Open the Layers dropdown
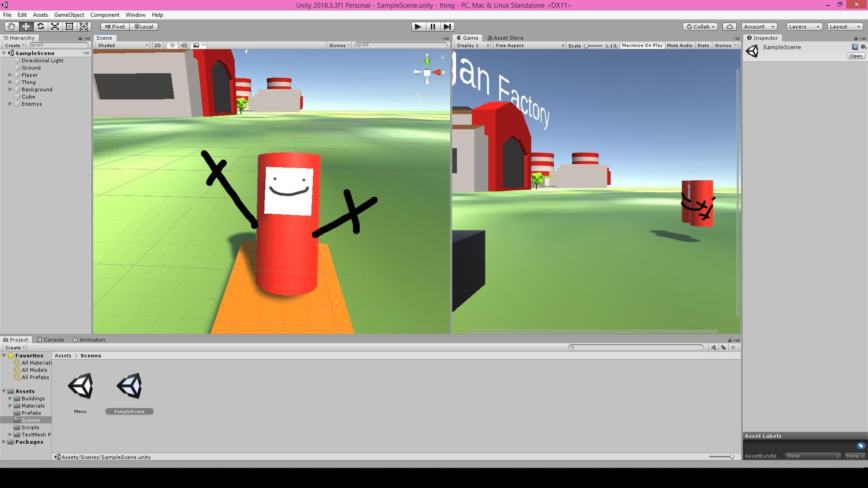 (804, 27)
